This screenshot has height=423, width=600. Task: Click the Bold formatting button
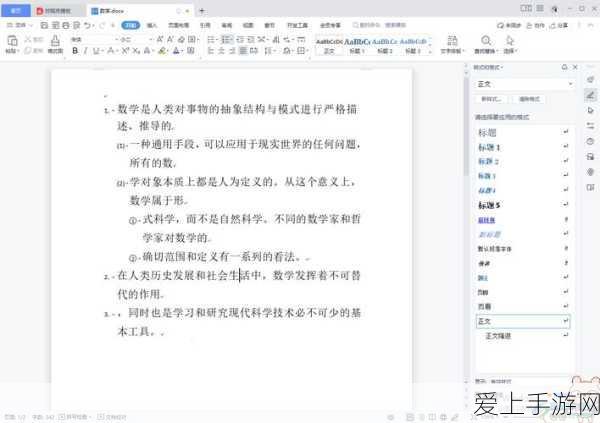(x=75, y=51)
